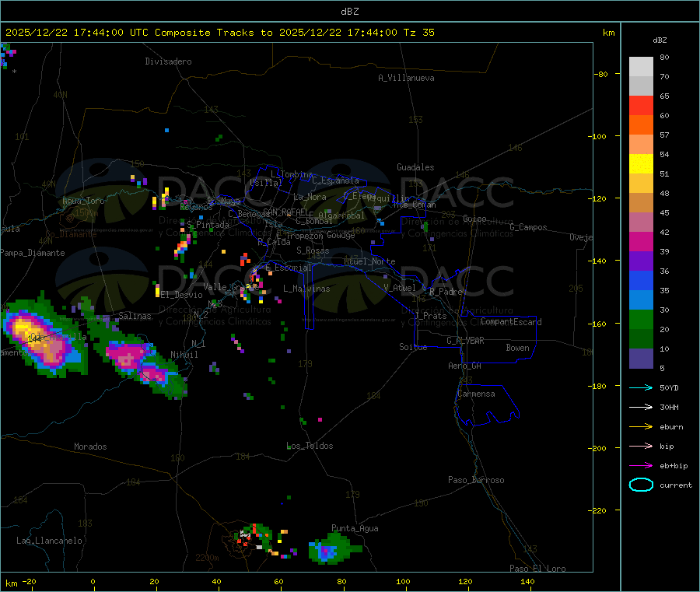Click the yellow eburn arrow legend icon

(x=641, y=426)
